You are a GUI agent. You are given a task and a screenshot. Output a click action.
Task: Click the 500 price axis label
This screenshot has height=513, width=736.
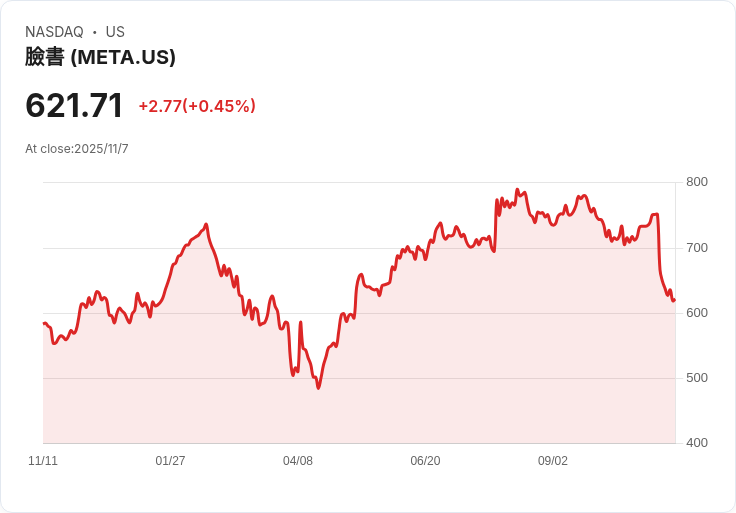tap(697, 378)
